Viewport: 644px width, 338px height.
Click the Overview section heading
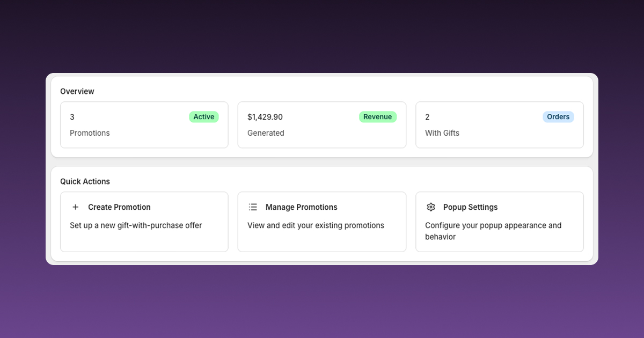click(x=77, y=91)
